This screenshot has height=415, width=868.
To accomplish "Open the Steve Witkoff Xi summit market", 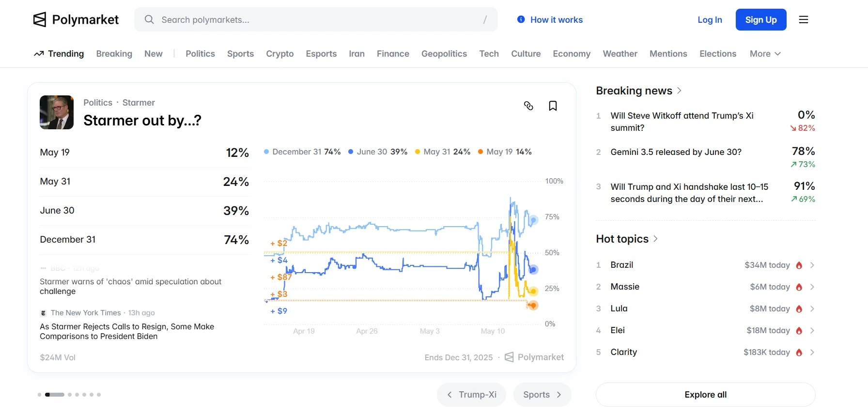I will (706, 122).
